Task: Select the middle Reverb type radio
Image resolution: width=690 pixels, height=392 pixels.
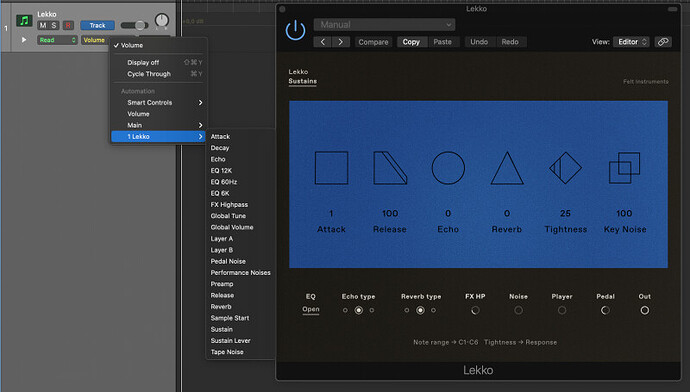Action: [x=420, y=310]
